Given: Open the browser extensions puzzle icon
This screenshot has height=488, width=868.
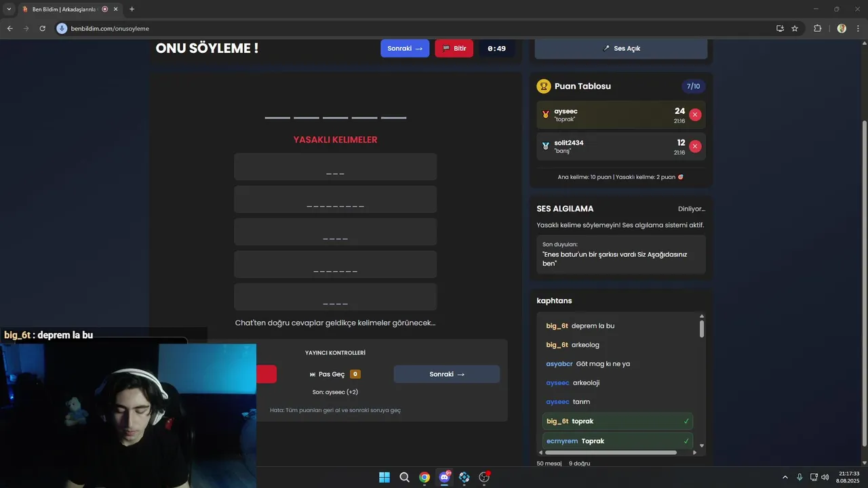Looking at the screenshot, I should pyautogui.click(x=817, y=28).
